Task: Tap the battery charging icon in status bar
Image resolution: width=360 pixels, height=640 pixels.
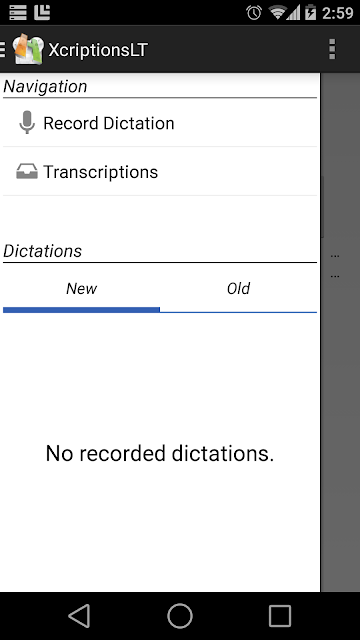Action: point(311,13)
